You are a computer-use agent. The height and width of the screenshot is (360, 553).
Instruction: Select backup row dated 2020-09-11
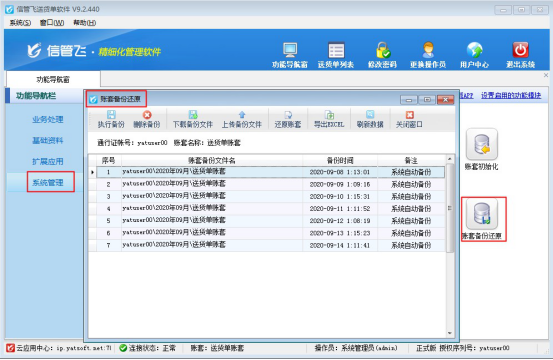[x=271, y=209]
